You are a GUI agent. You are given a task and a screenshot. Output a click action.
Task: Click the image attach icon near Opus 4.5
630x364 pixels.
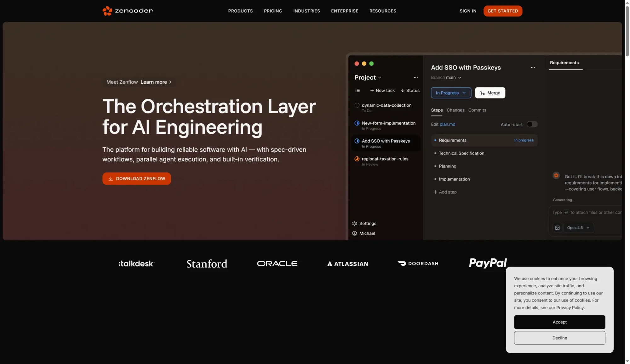557,228
